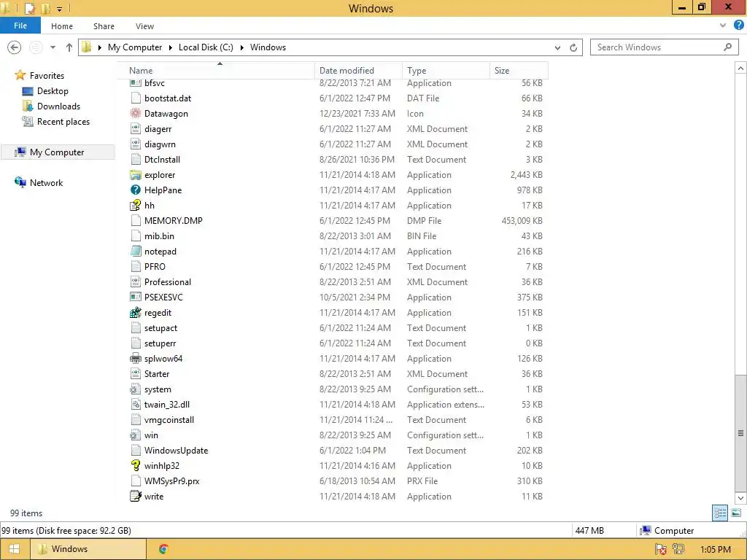Select the explorer application icon
Image resolution: width=747 pixels, height=560 pixels.
pyautogui.click(x=136, y=175)
